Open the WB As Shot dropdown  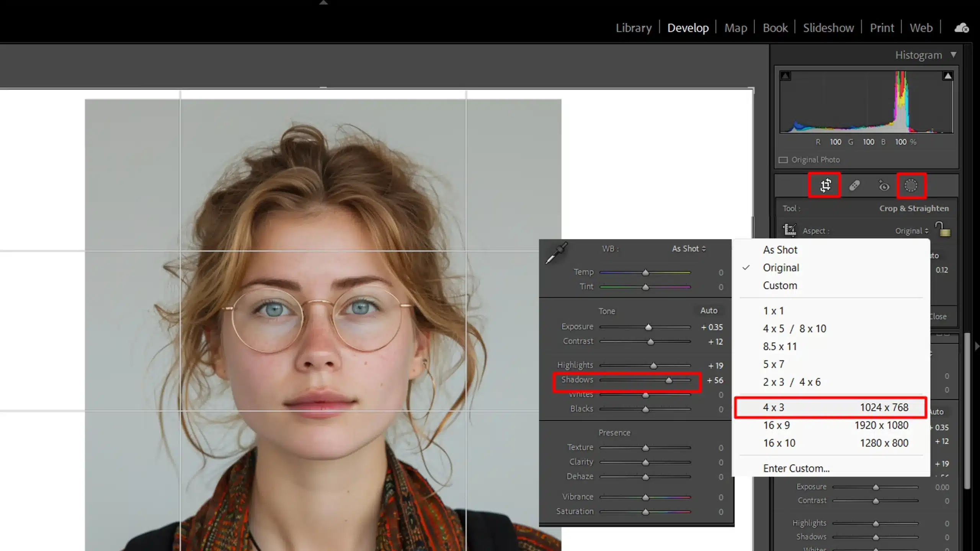point(689,249)
